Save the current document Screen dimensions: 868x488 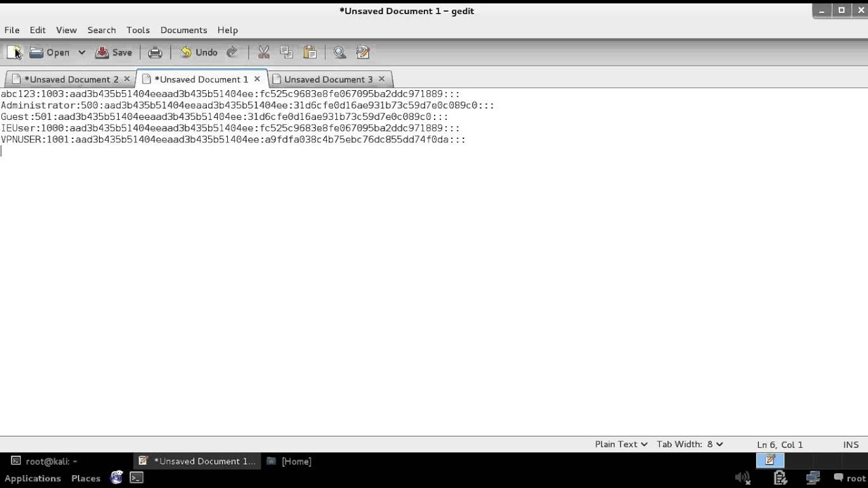click(x=114, y=52)
